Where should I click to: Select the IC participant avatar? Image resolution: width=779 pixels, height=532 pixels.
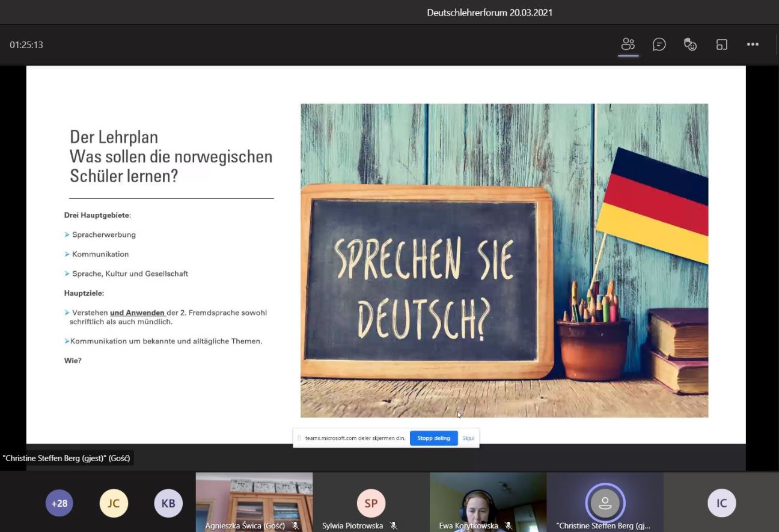(721, 503)
